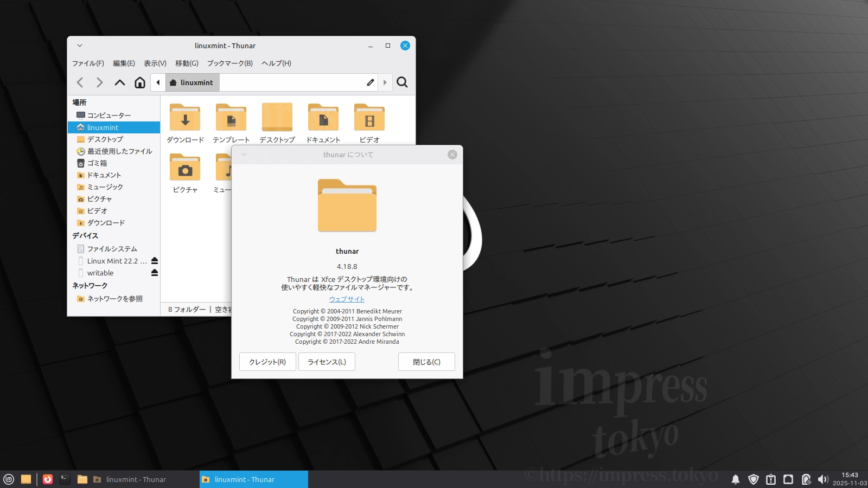Select ドキュメント in the sidebar
Image resolution: width=868 pixels, height=488 pixels.
pyautogui.click(x=114, y=175)
